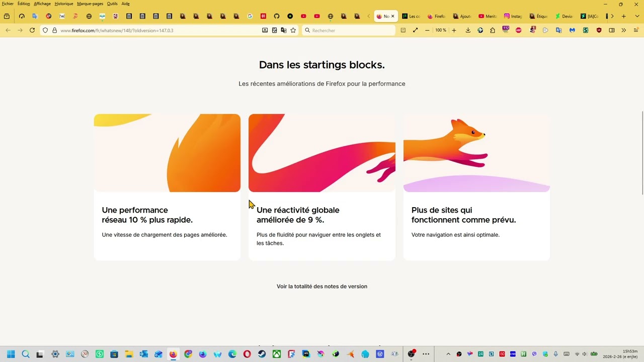Toggle the sidebar panel icon
Screen dimensions: 644x362
click(612, 30)
